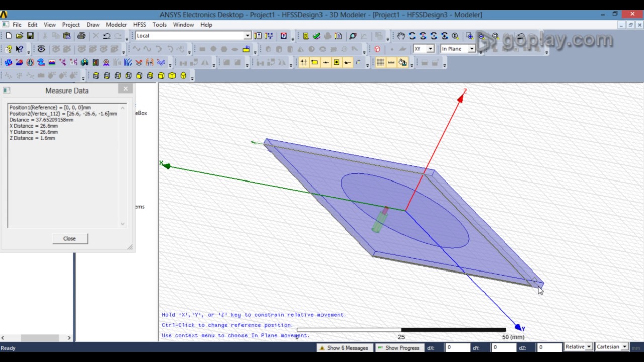
Task: Click the 'Z Distance = 1.6mm' line
Action: [x=32, y=138]
